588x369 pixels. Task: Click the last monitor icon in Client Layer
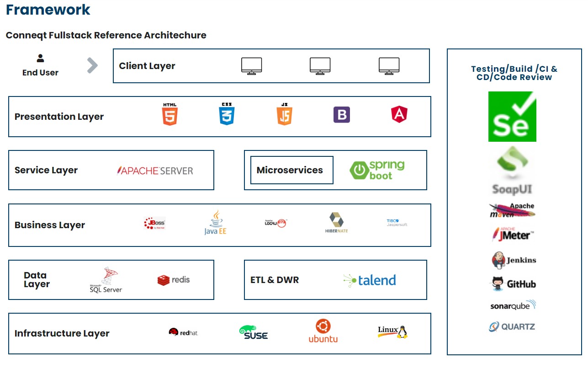(x=389, y=66)
